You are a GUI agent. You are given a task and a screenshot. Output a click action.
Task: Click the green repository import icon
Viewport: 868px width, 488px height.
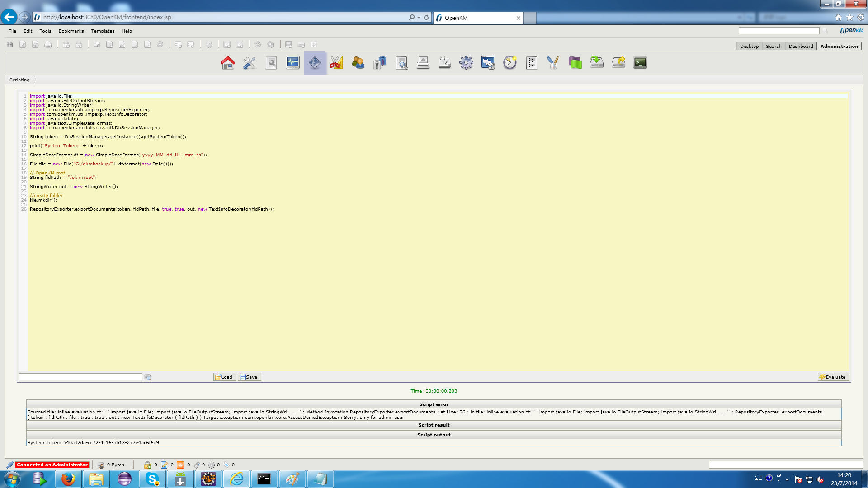(x=597, y=63)
